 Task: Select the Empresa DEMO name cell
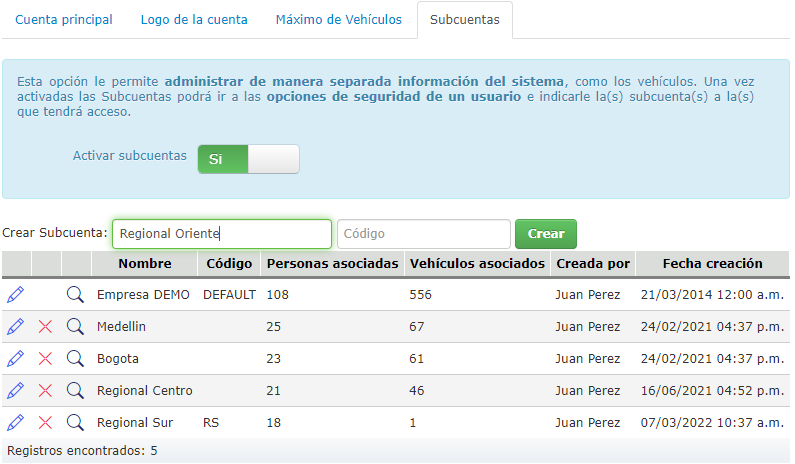tap(143, 295)
